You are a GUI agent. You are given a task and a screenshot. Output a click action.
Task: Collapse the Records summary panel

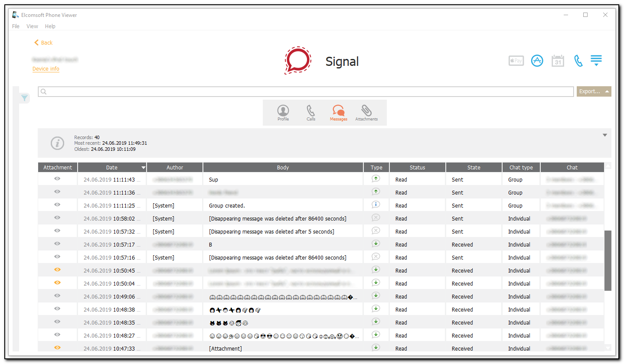pyautogui.click(x=604, y=135)
